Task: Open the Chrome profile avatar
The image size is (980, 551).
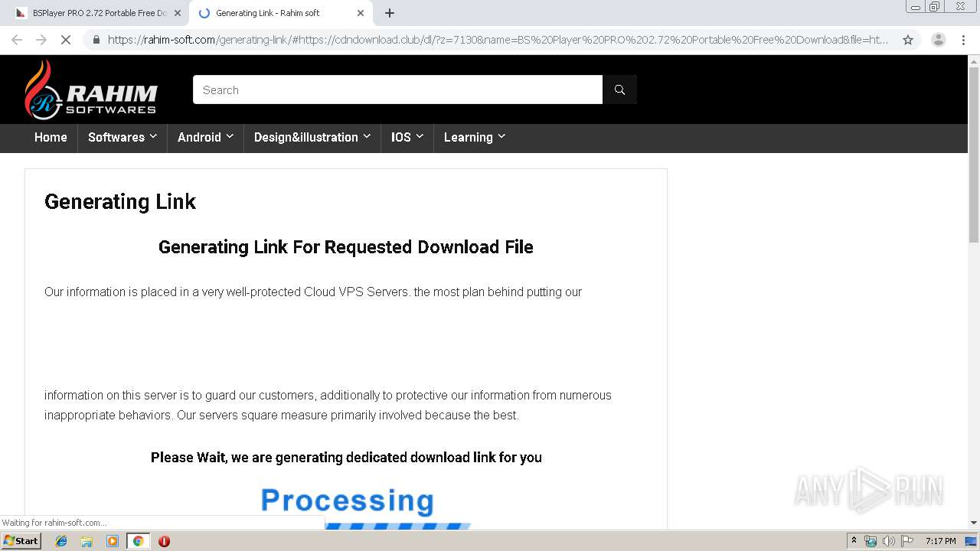Action: pos(939,40)
